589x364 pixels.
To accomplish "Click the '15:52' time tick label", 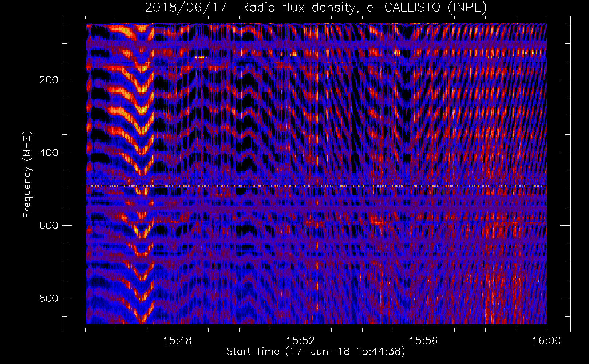I will pos(300,341).
